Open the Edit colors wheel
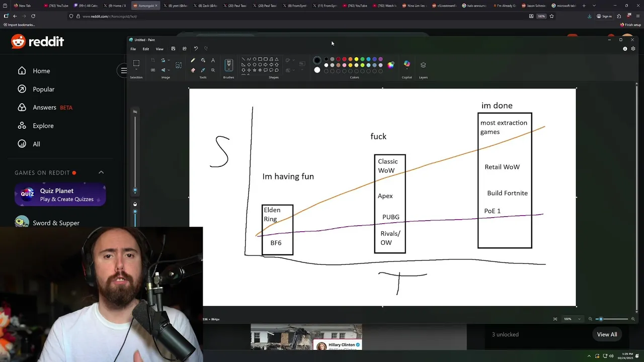This screenshot has width=644, height=362. click(x=391, y=64)
